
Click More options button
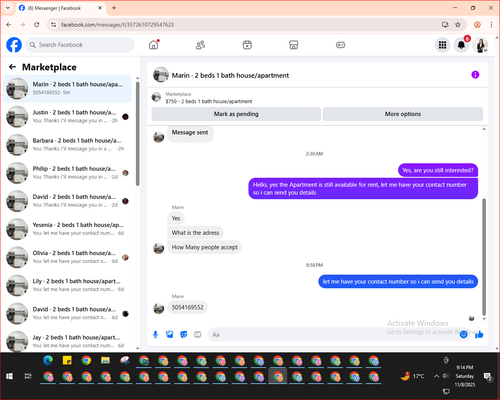(x=403, y=114)
